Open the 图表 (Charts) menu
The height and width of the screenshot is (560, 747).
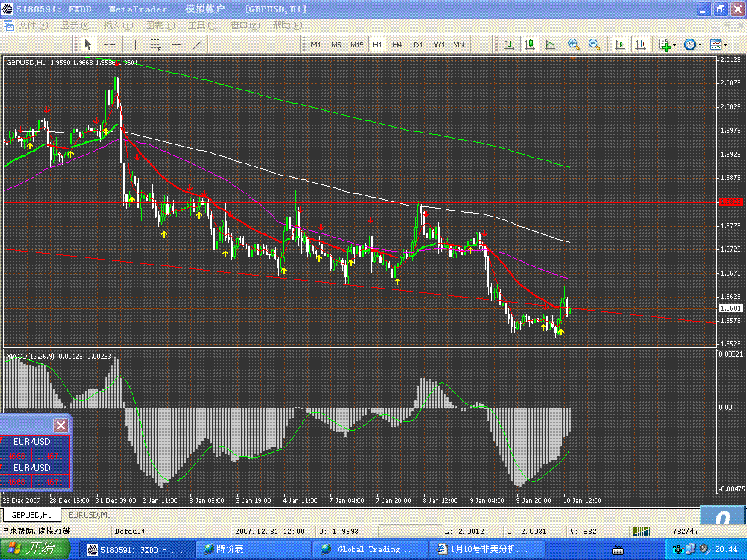160,26
